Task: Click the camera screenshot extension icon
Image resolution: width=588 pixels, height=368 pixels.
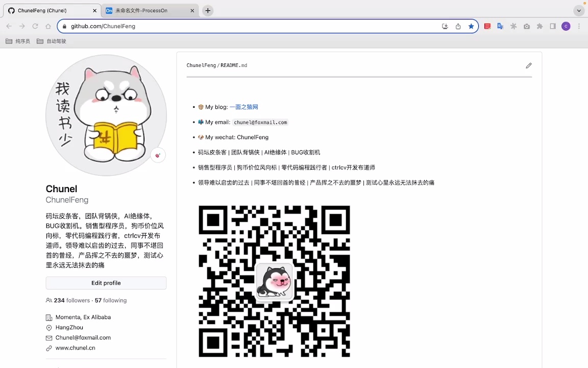Action: (x=527, y=26)
